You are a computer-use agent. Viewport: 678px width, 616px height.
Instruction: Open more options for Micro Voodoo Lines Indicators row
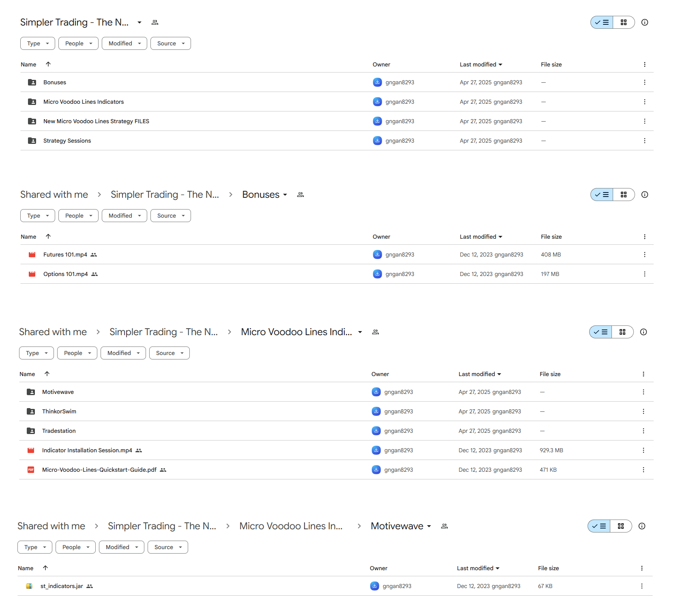point(644,102)
